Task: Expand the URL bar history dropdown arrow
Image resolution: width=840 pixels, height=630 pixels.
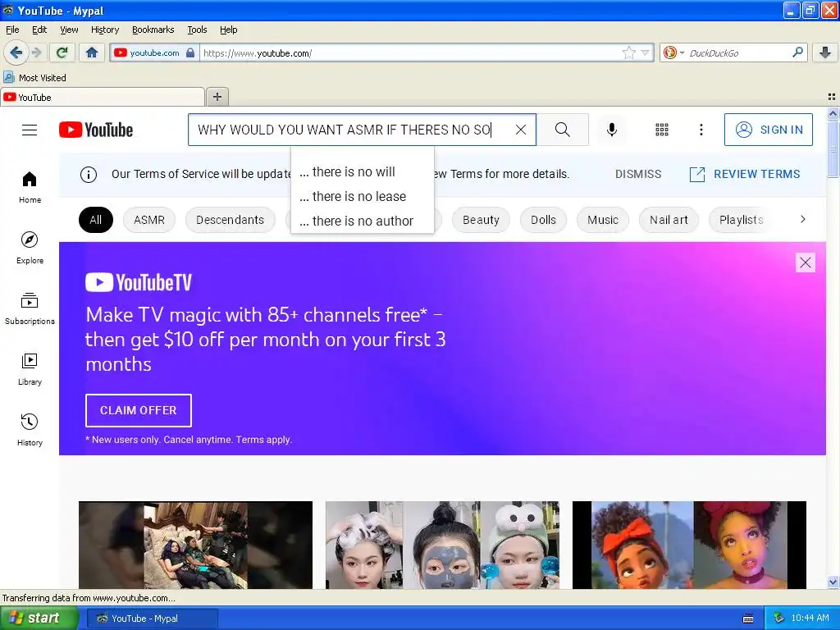Action: tap(646, 52)
